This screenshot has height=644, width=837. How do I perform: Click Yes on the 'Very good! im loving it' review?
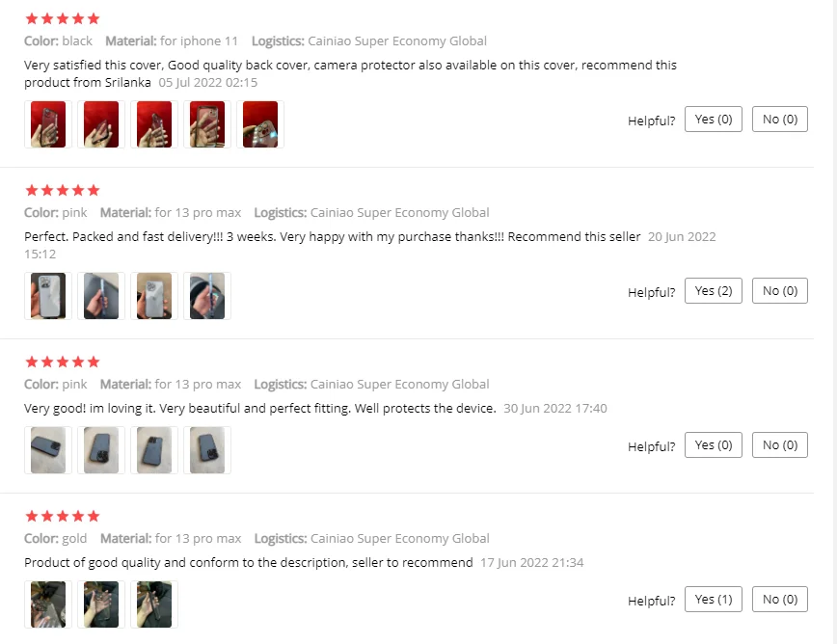[x=714, y=445]
